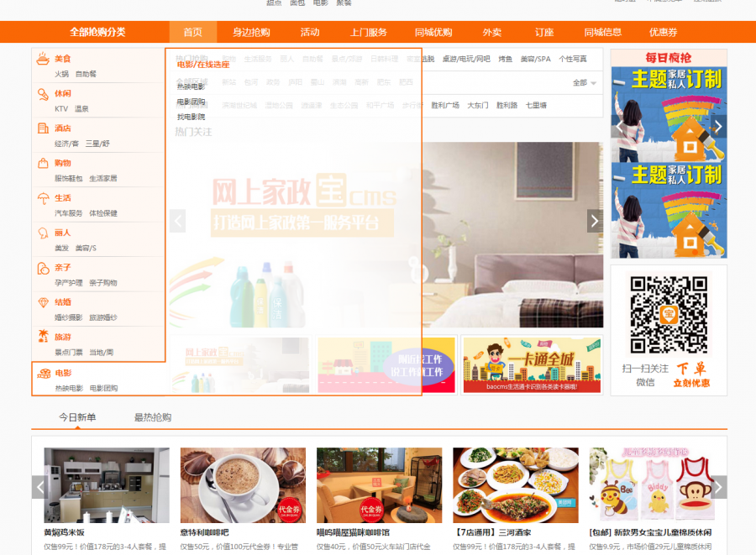This screenshot has width=756, height=555.
Task: Open the 孕产护理 subcategory
Action: tap(69, 283)
